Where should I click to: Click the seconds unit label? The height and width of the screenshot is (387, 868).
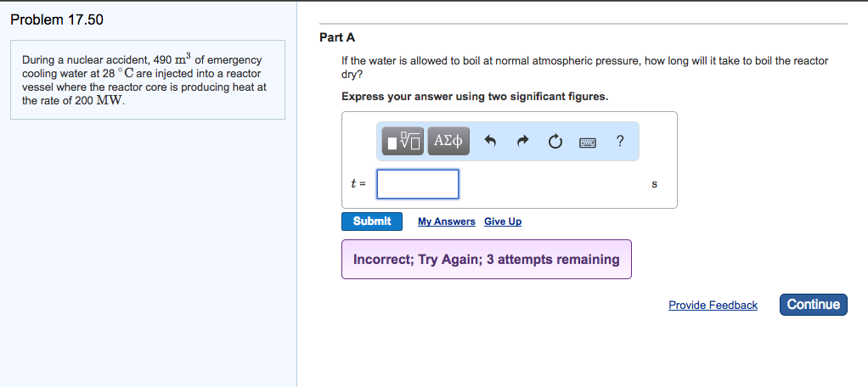(x=654, y=184)
